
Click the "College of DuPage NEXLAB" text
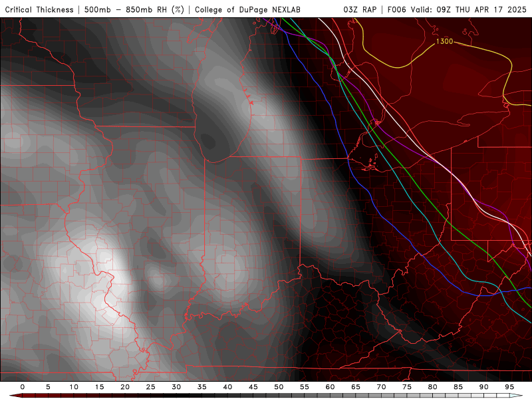(x=247, y=9)
